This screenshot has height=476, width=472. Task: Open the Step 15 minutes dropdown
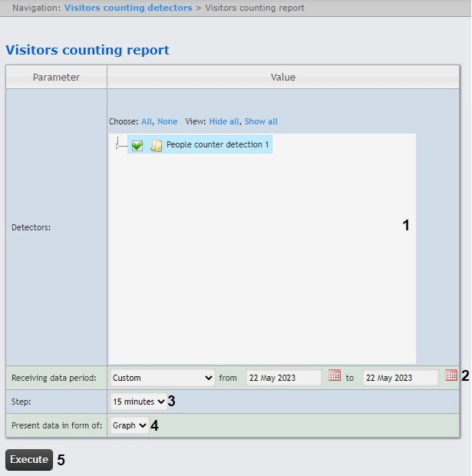click(x=139, y=402)
